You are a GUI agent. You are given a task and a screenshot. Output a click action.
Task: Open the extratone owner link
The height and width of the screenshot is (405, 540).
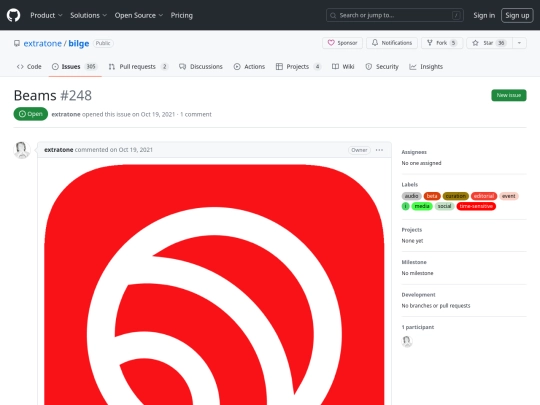point(42,43)
